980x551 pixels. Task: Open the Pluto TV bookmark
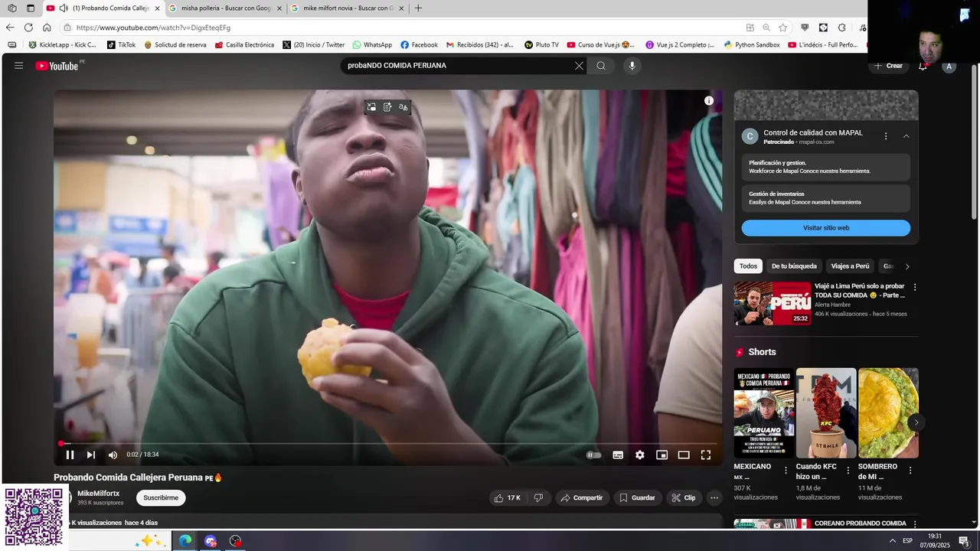pos(541,45)
